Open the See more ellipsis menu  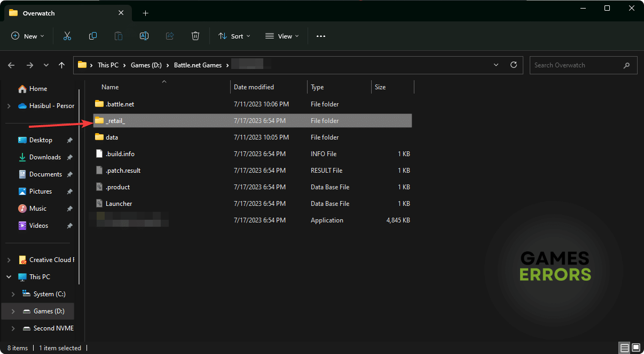point(320,36)
